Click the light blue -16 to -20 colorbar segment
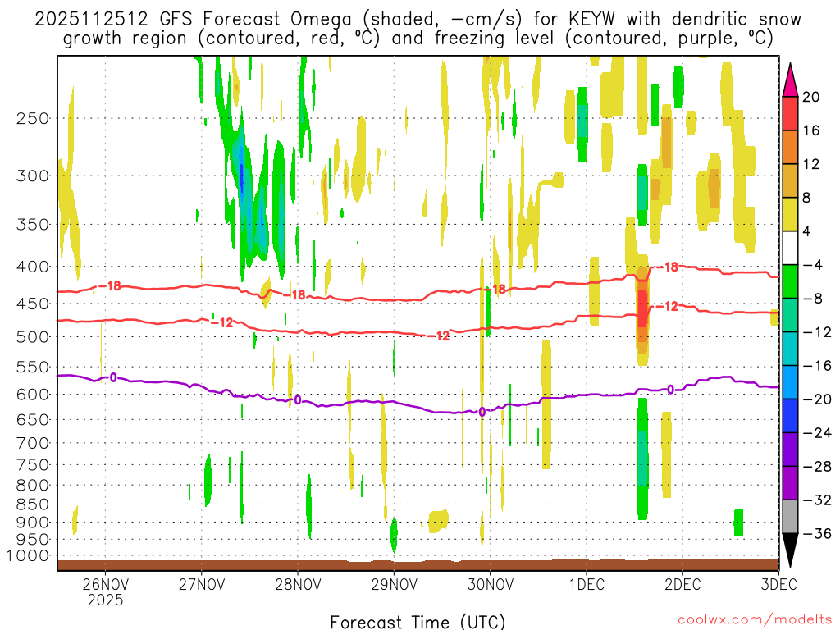Viewport: 840px width, 630px height. [x=790, y=382]
